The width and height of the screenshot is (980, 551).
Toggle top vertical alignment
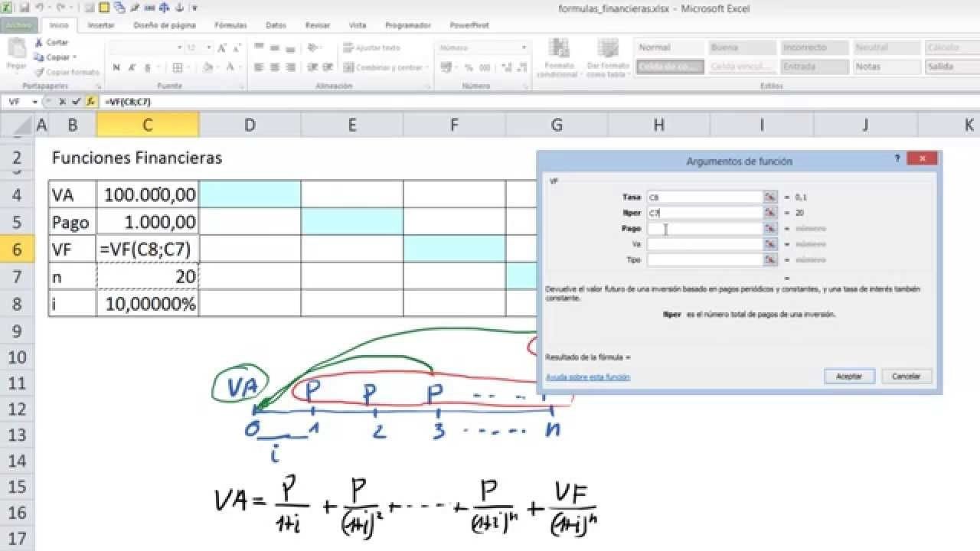pos(259,47)
